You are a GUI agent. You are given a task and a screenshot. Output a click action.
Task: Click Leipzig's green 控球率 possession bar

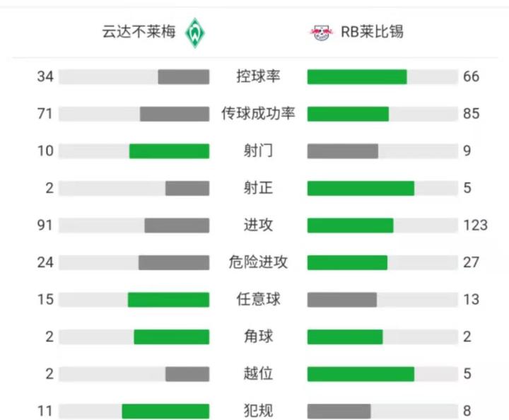click(357, 76)
